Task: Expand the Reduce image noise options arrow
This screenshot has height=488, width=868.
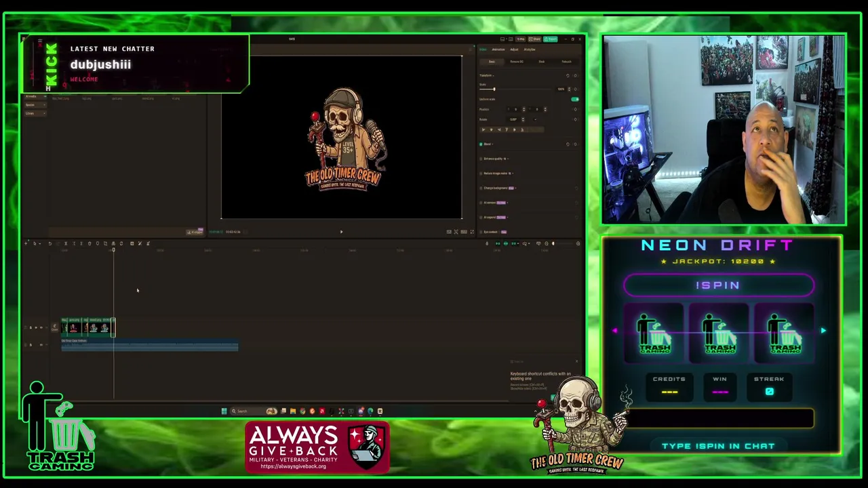Action: [x=513, y=174]
